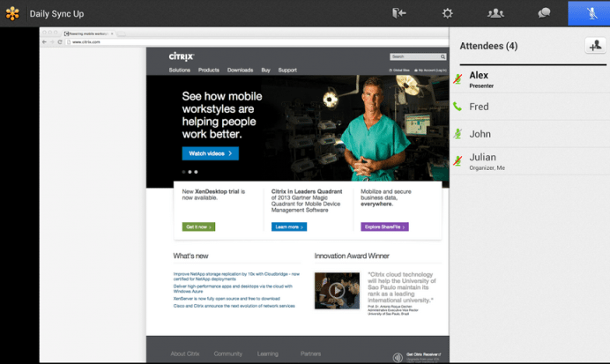Click the blue Watch videos button

point(211,153)
